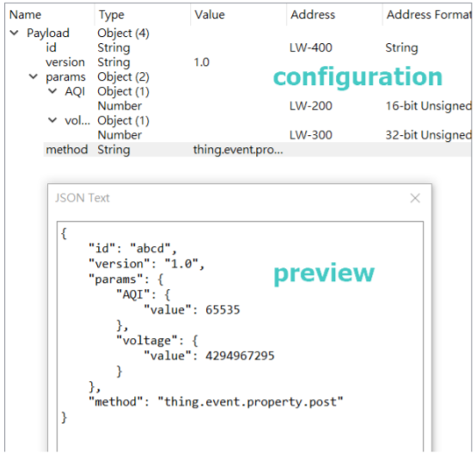Collapse the vol... object chevron
The width and height of the screenshot is (476, 454).
tap(52, 120)
